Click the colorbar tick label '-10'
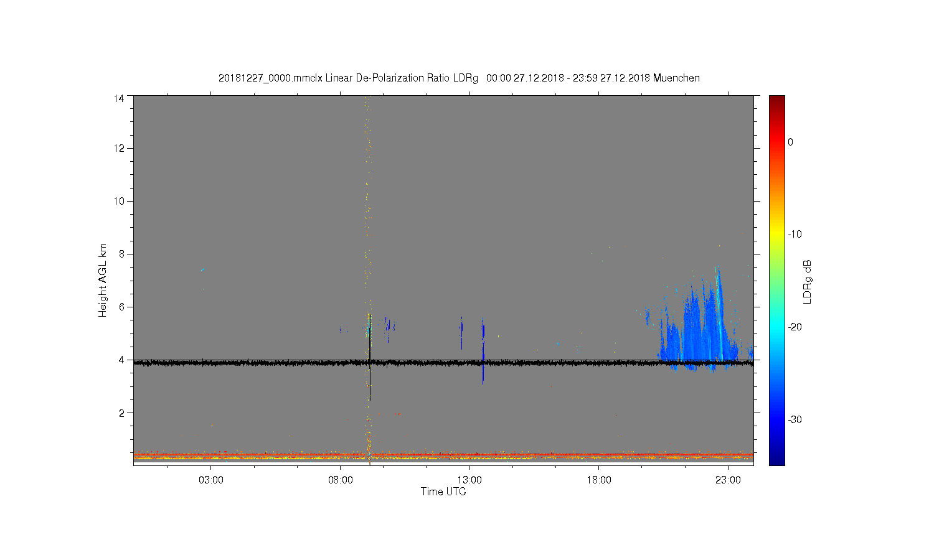The width and height of the screenshot is (934, 560). (795, 235)
